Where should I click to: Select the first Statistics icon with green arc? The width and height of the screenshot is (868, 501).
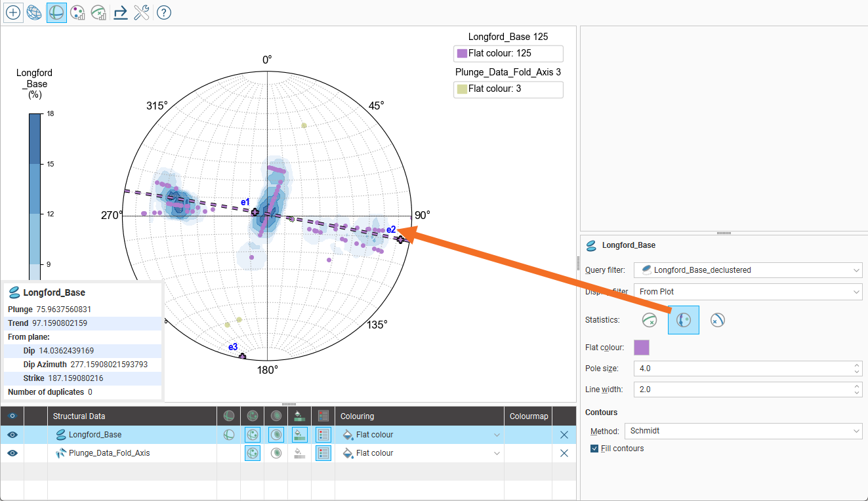(x=649, y=320)
